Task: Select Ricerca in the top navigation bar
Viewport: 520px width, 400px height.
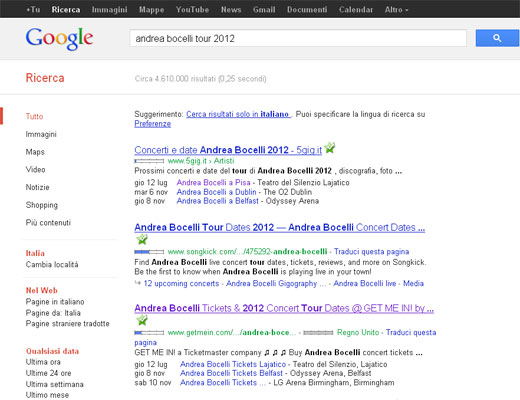Action: pyautogui.click(x=66, y=10)
